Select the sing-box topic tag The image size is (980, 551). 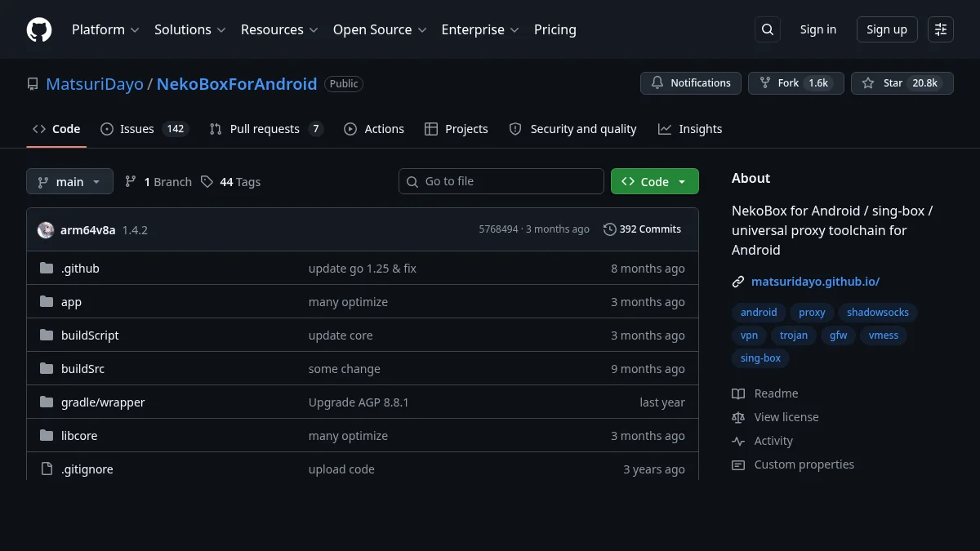point(760,358)
